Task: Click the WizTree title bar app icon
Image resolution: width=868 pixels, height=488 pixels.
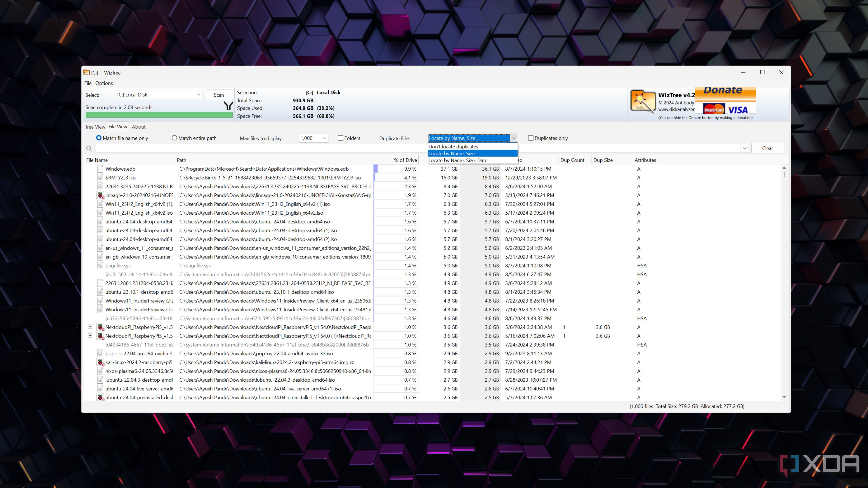Action: tap(87, 73)
